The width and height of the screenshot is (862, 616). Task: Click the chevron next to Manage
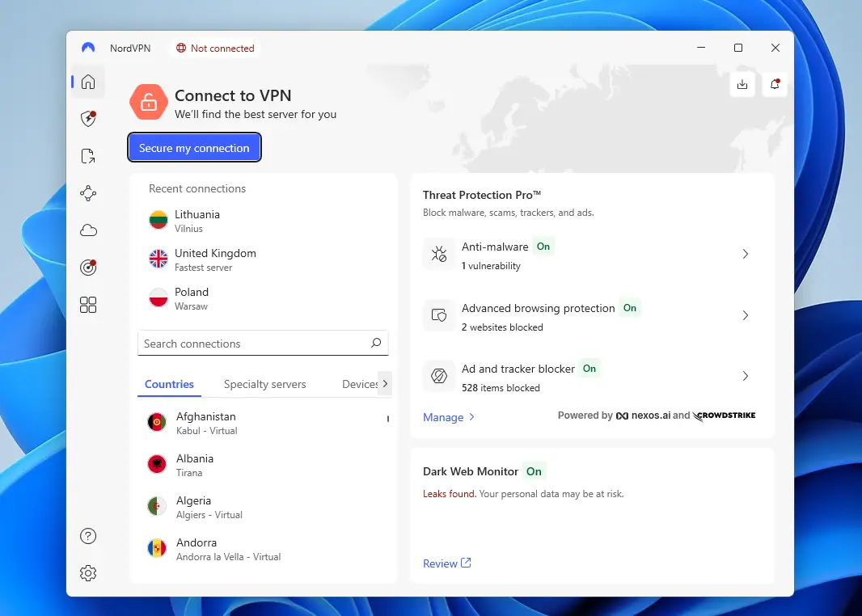(471, 417)
